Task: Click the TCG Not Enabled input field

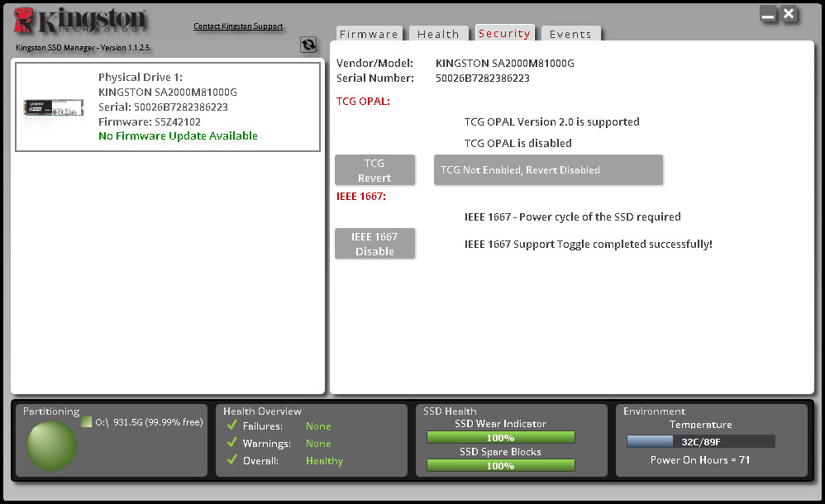Action: [x=548, y=170]
